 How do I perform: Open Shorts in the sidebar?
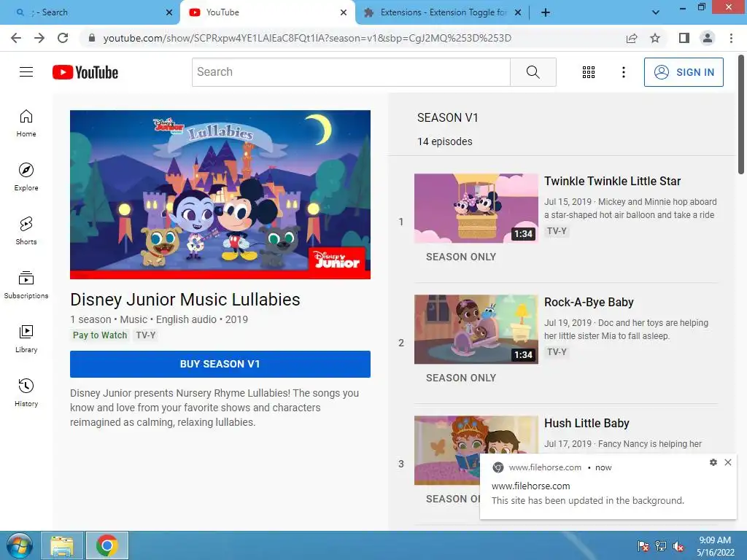pos(26,231)
